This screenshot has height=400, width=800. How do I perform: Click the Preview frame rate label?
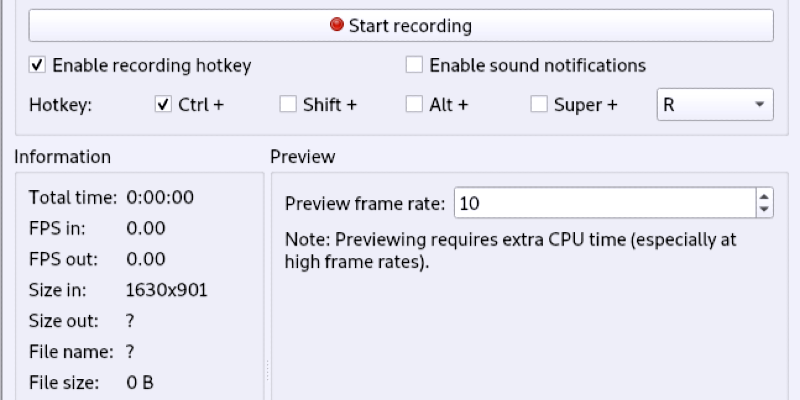point(364,204)
